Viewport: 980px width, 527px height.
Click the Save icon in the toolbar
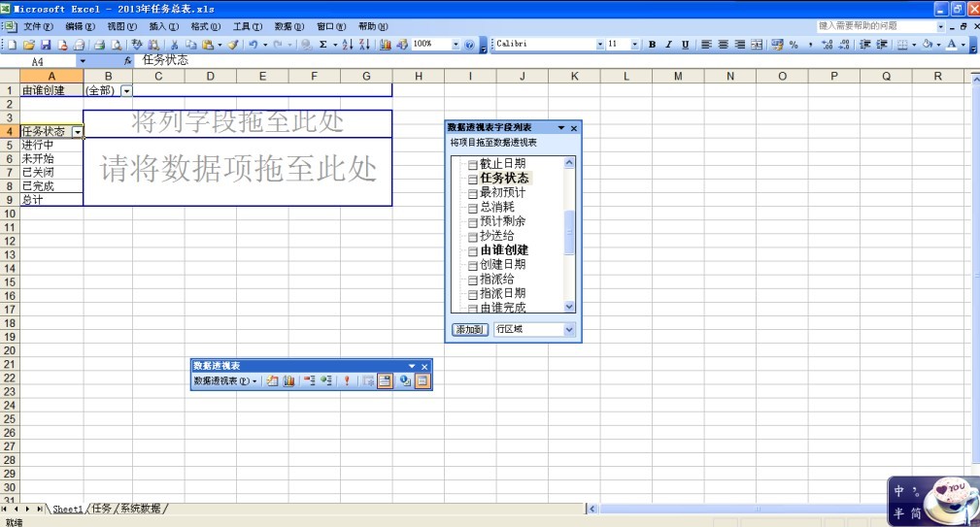click(x=46, y=45)
